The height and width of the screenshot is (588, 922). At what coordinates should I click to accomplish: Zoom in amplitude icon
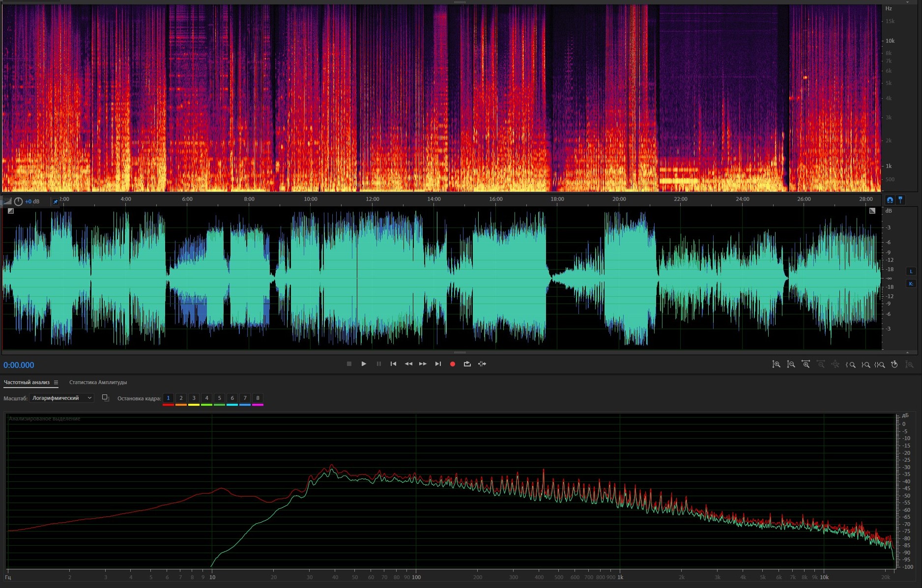[x=776, y=364]
